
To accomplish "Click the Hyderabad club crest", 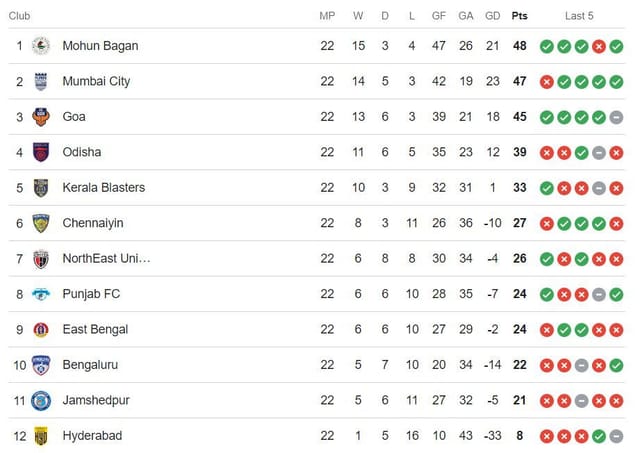I will click(41, 436).
